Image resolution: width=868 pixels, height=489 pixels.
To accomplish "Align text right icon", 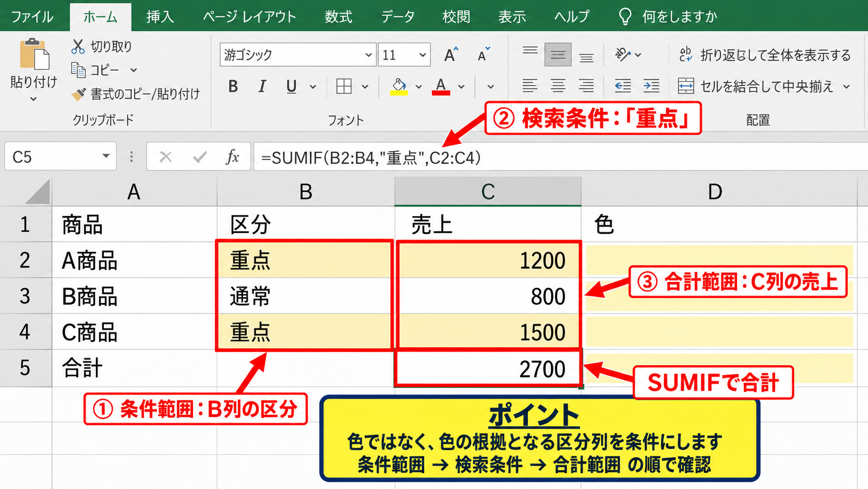I will click(586, 86).
